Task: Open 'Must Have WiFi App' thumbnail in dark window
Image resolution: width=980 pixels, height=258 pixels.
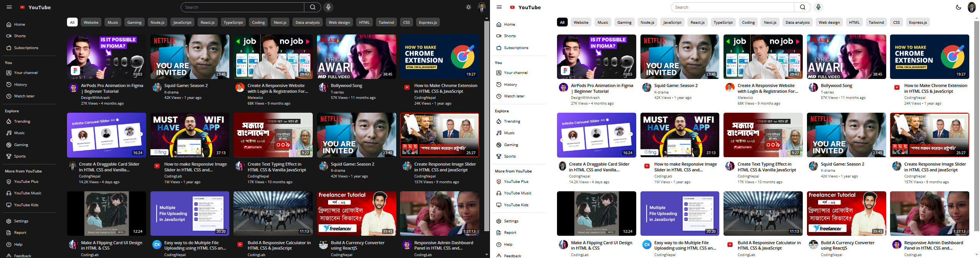Action: click(190, 135)
